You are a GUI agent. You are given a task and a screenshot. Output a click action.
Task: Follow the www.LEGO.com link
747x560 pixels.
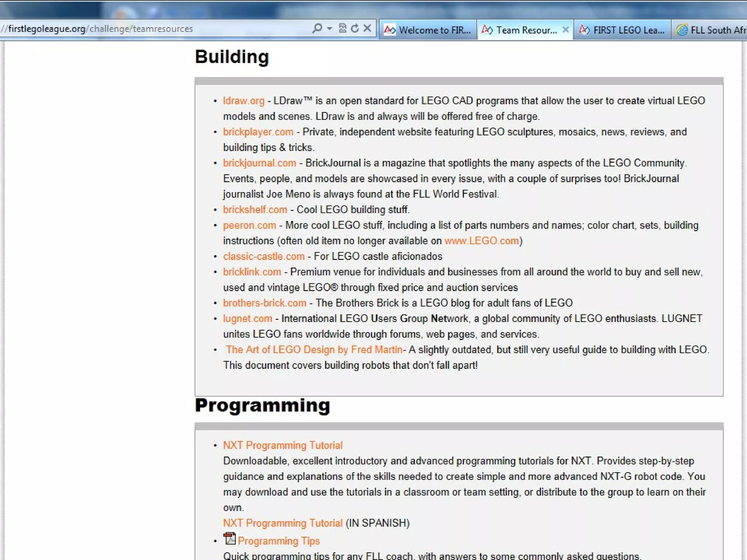tap(481, 241)
